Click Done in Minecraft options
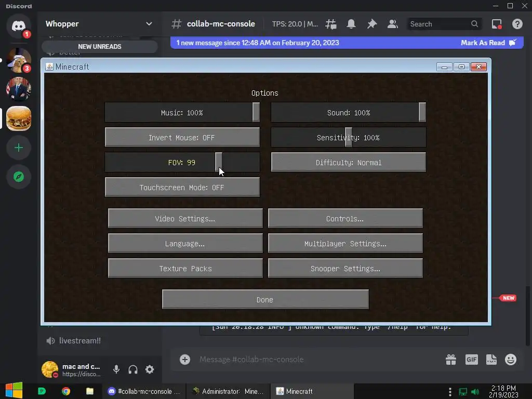 265,300
